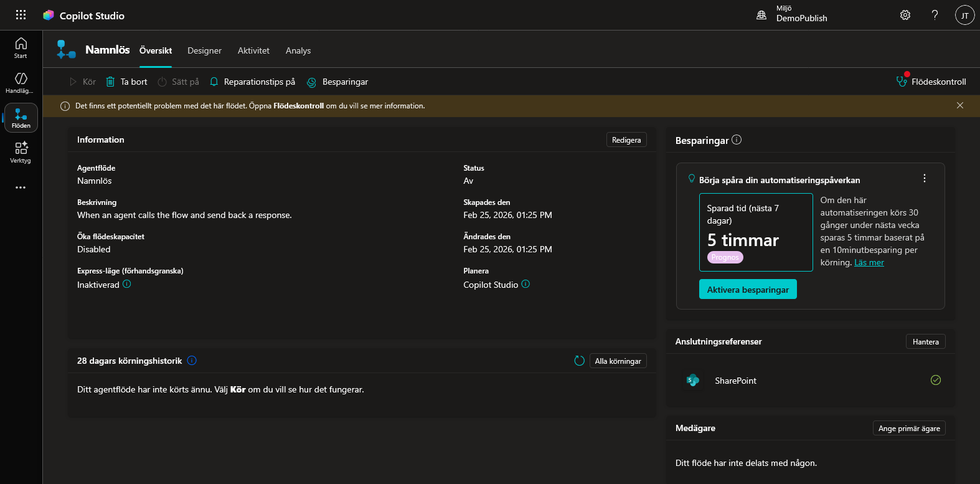
Task: Click the Copilot Studio logo
Action: [x=49, y=15]
